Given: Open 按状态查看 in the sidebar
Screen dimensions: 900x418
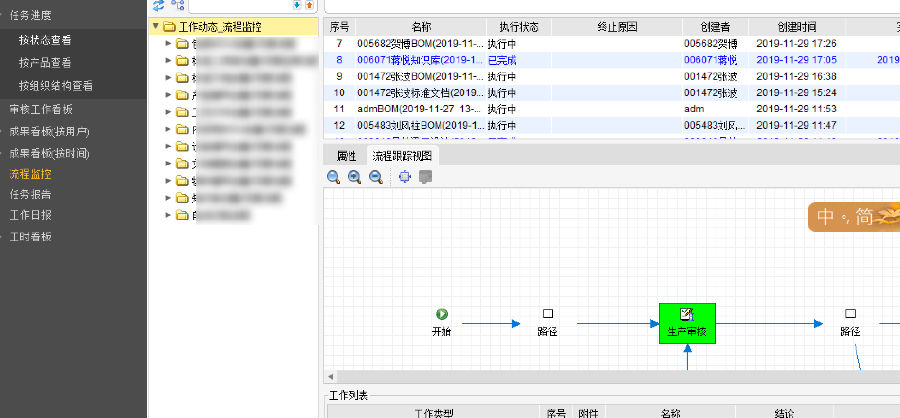Looking at the screenshot, I should coord(45,40).
